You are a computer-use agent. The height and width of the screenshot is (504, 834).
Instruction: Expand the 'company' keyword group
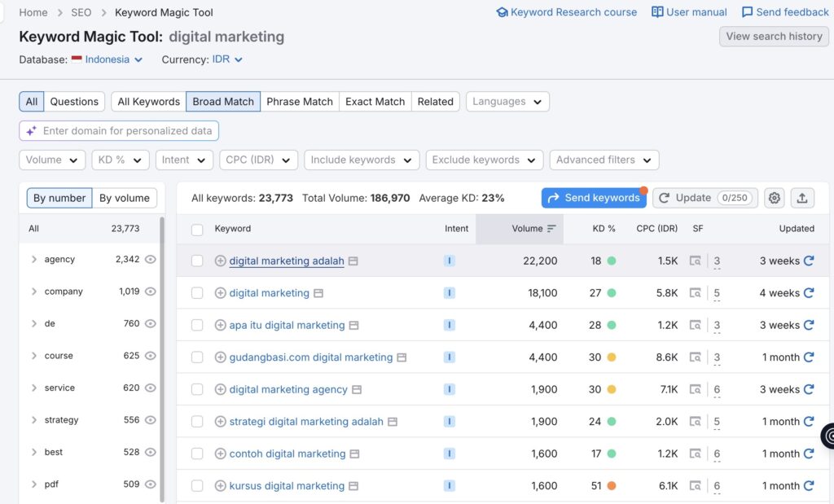tap(34, 291)
